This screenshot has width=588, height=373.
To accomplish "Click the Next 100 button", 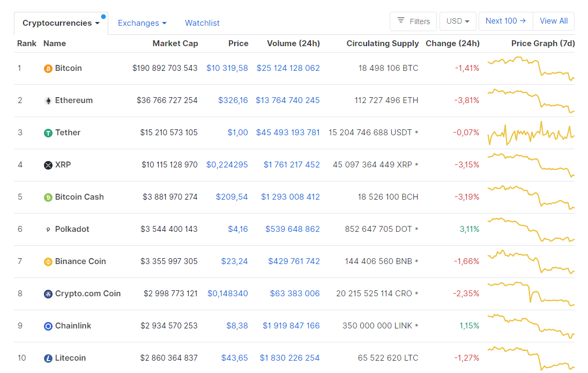I will (505, 20).
